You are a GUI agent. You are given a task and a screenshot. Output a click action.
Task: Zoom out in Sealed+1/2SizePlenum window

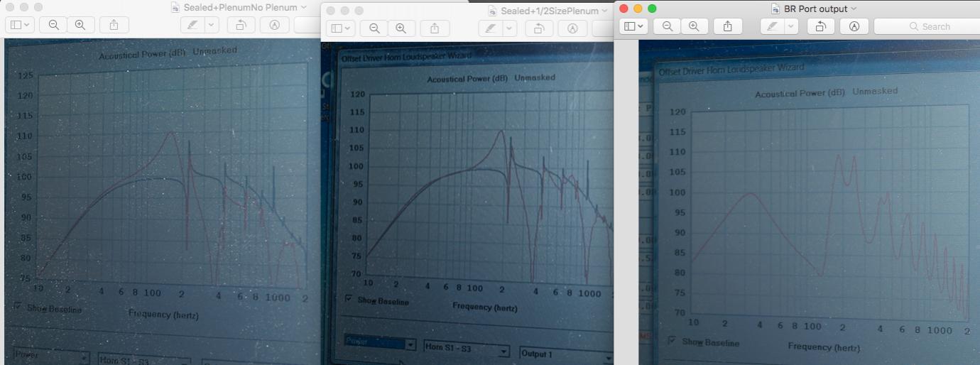click(374, 28)
